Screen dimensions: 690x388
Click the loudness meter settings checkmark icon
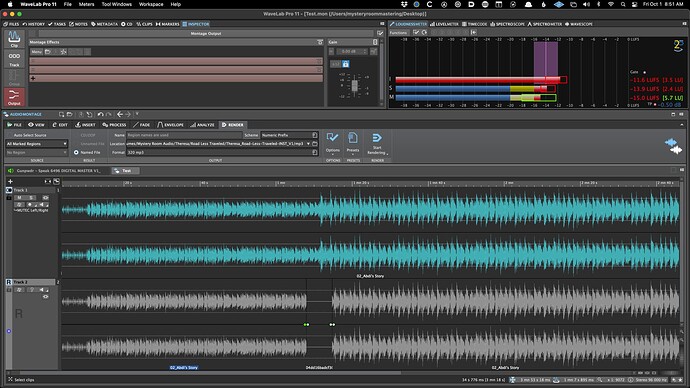tap(416, 33)
